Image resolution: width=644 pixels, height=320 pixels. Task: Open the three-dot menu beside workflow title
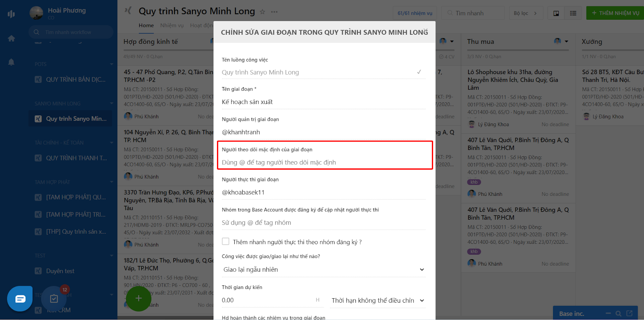275,12
